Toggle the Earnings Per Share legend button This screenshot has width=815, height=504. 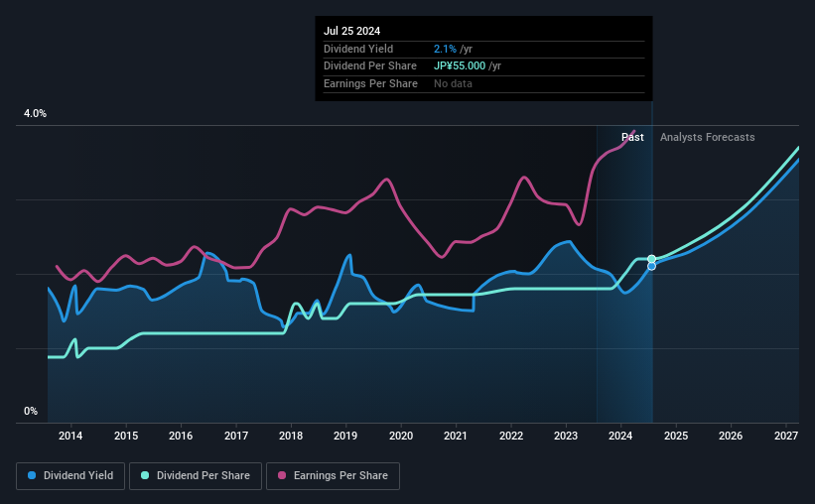tap(333, 476)
